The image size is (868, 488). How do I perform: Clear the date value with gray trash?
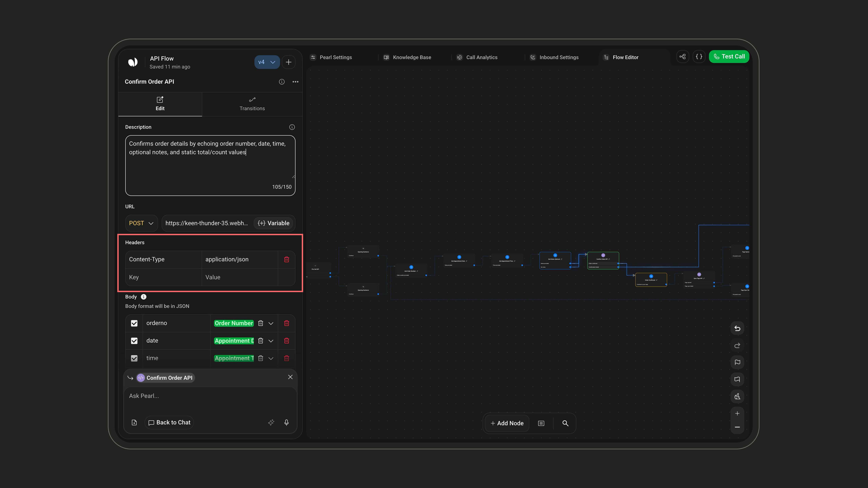[x=260, y=341]
